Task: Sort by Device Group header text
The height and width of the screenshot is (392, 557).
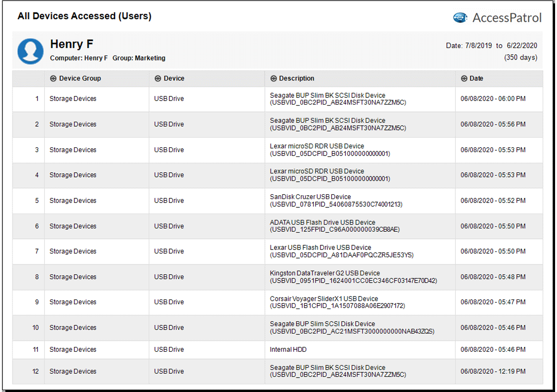Action: point(80,79)
